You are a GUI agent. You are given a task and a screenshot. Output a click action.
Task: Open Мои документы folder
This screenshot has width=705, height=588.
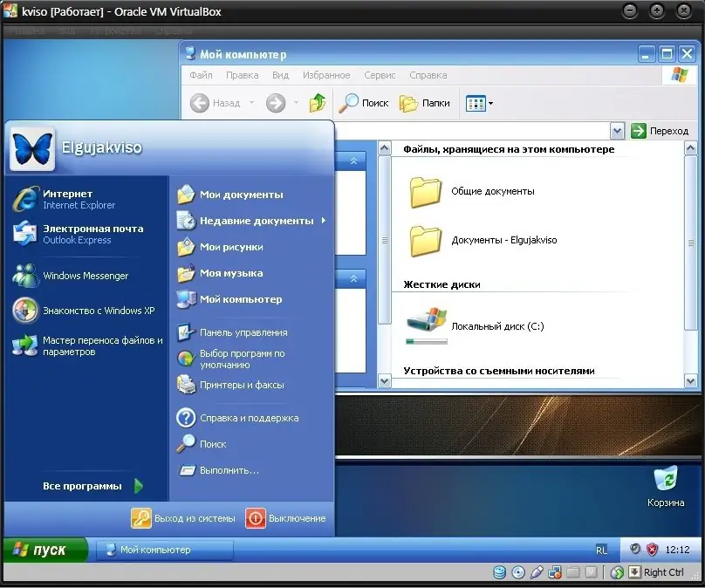click(x=230, y=195)
